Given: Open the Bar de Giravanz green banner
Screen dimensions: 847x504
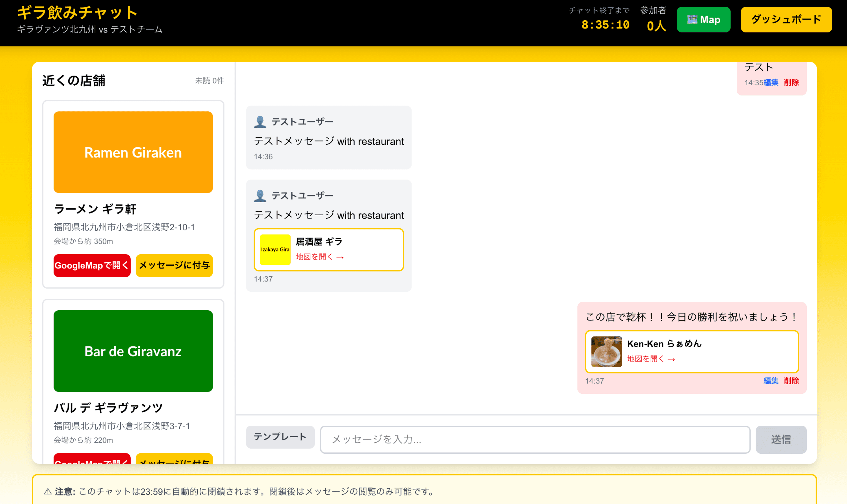Looking at the screenshot, I should click(x=133, y=351).
